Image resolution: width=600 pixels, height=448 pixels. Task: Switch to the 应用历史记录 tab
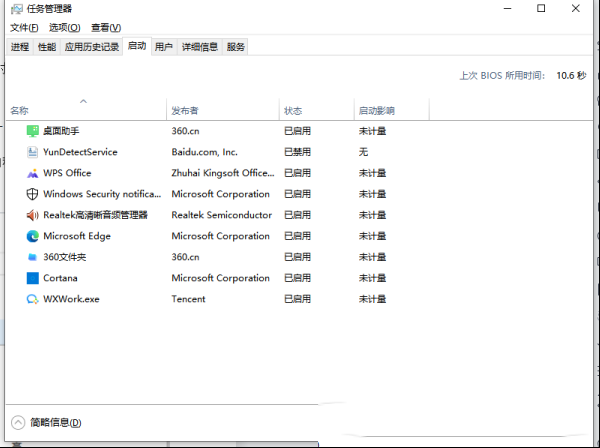92,47
